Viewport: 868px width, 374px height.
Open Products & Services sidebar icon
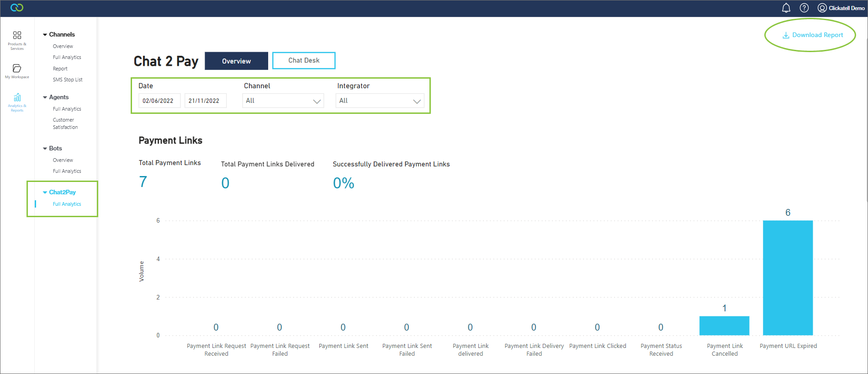point(17,41)
